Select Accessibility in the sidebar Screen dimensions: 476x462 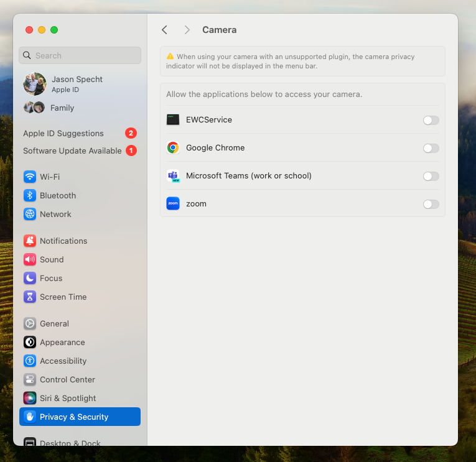[63, 361]
